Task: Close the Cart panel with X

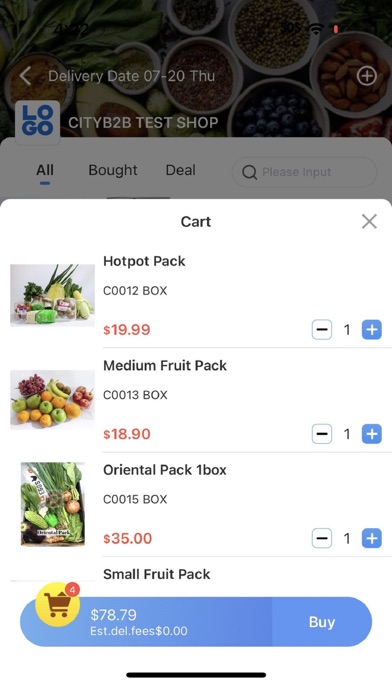Action: pyautogui.click(x=369, y=221)
